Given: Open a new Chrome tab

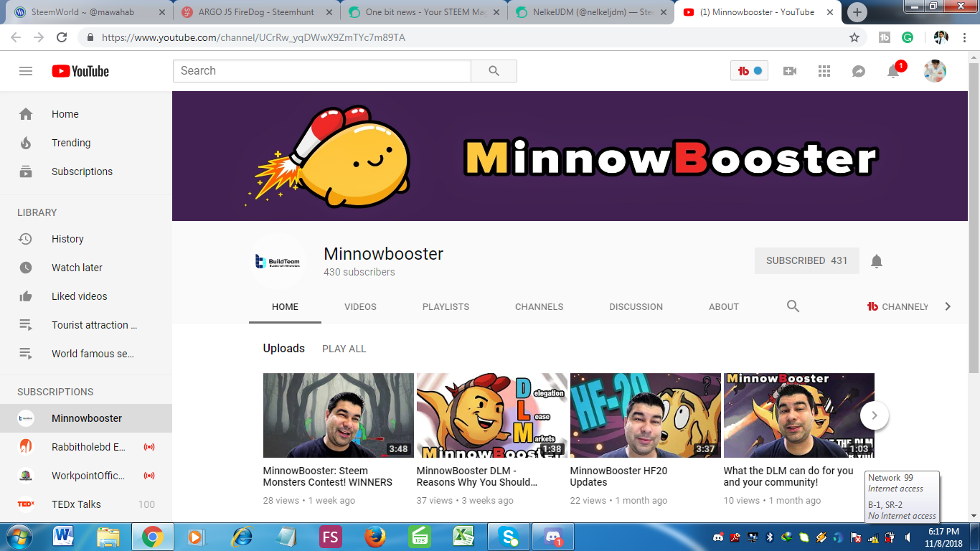Looking at the screenshot, I should click(x=857, y=12).
